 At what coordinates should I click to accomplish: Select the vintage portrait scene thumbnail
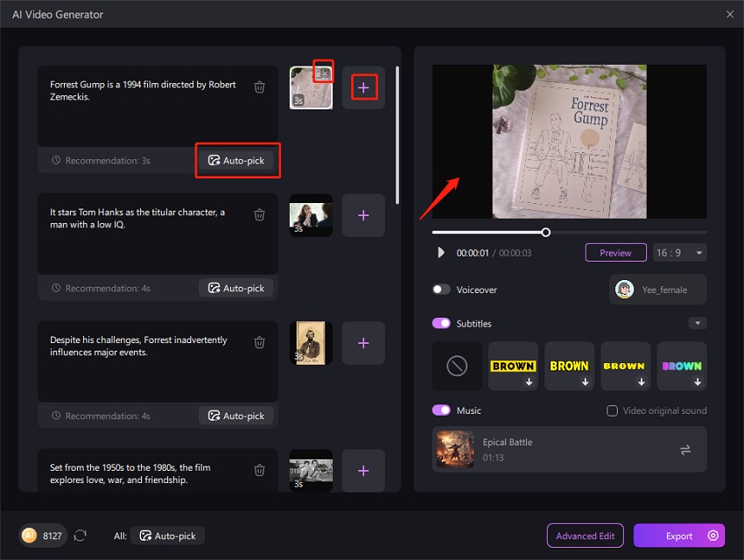tap(311, 343)
